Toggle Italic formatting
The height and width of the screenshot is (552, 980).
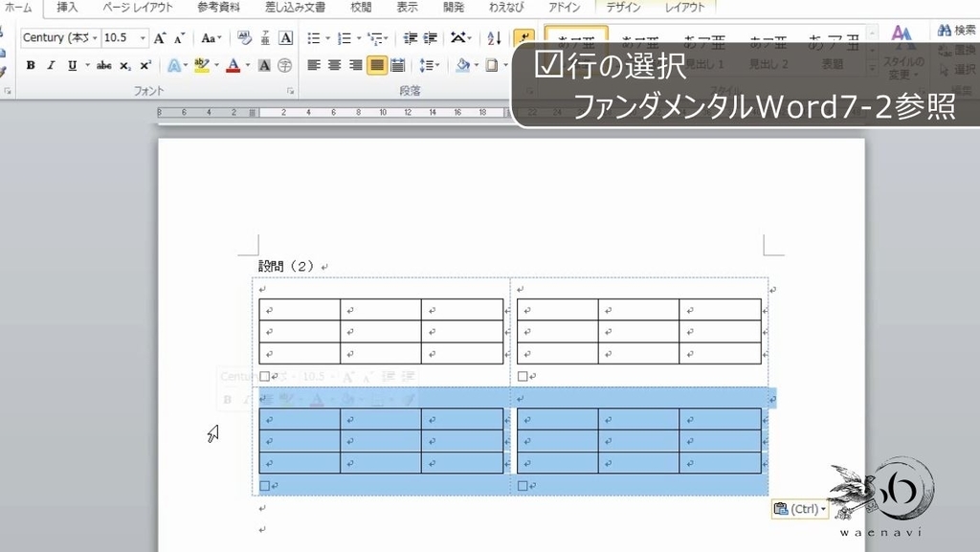click(x=51, y=65)
